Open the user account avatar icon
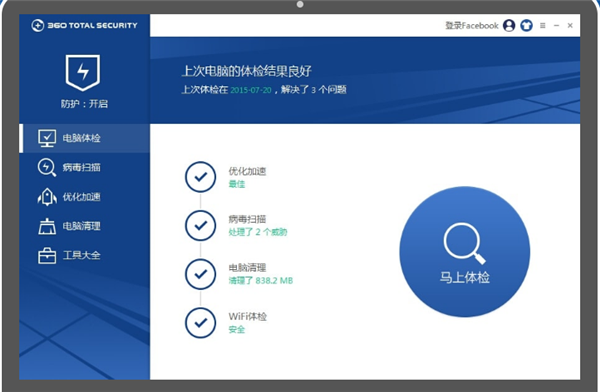The height and width of the screenshot is (392, 600). [509, 26]
